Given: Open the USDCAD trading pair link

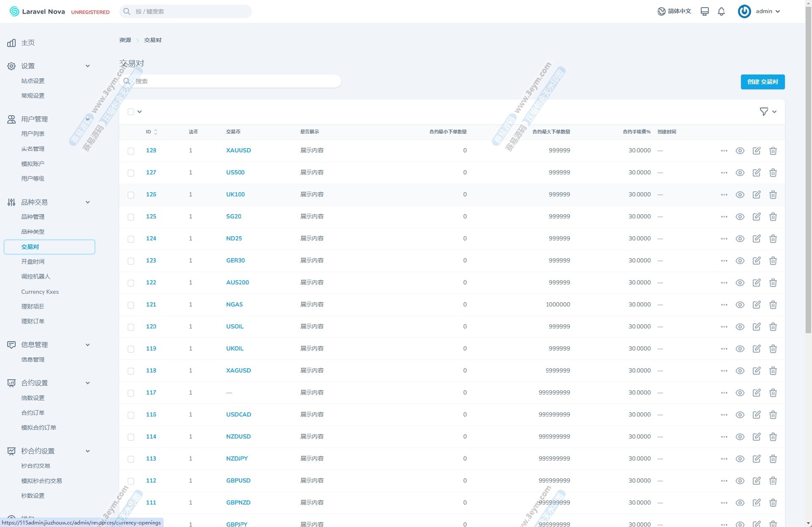Looking at the screenshot, I should click(239, 415).
